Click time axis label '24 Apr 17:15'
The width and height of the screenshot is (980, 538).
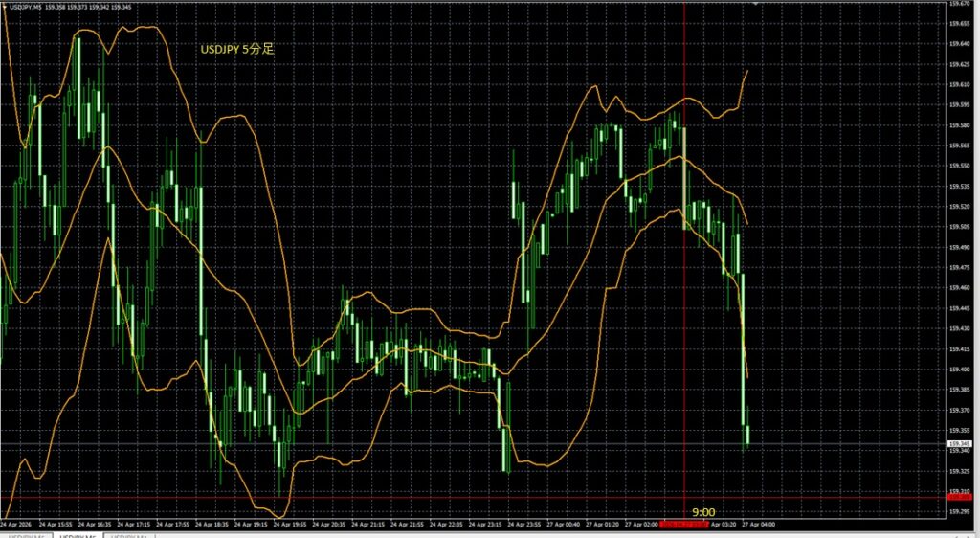pos(134,525)
